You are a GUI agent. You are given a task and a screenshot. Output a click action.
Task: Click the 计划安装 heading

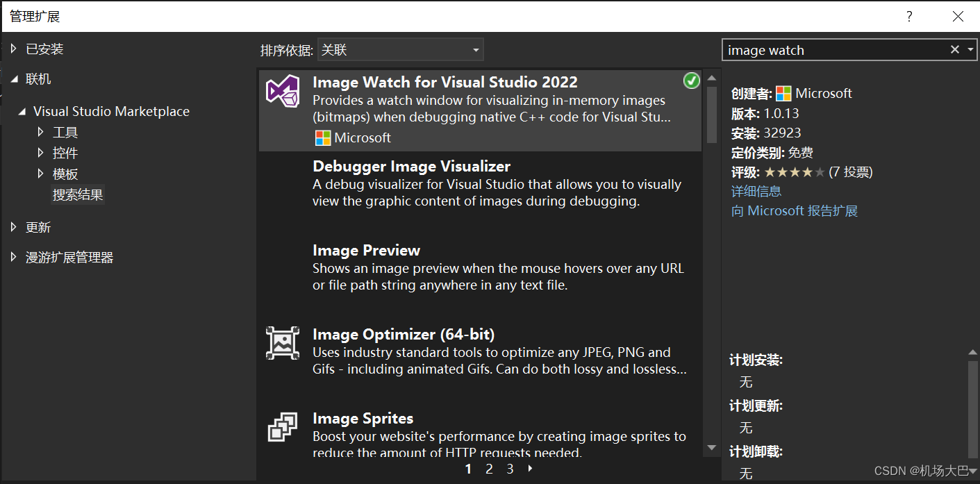pos(756,360)
